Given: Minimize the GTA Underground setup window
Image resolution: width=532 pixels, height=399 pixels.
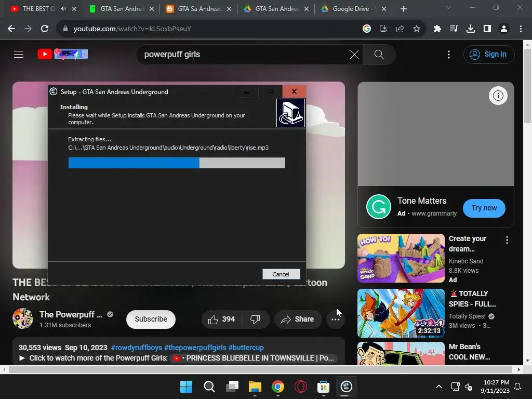Looking at the screenshot, I should pos(246,91).
